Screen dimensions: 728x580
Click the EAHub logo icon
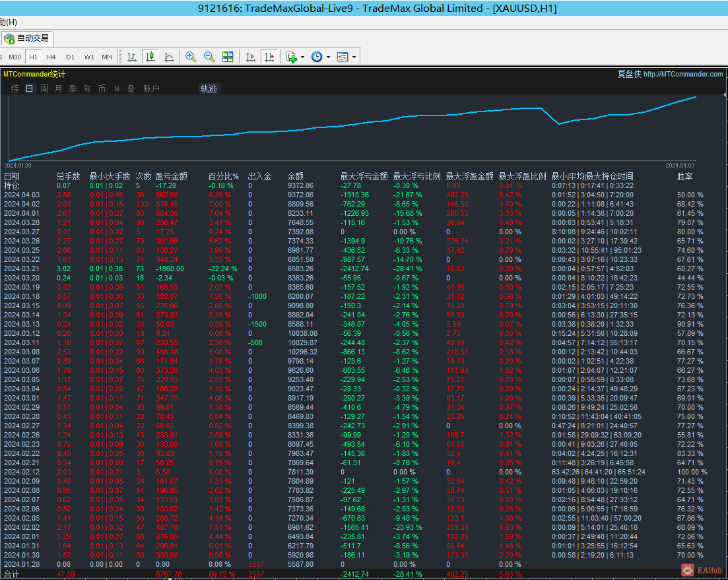click(688, 569)
